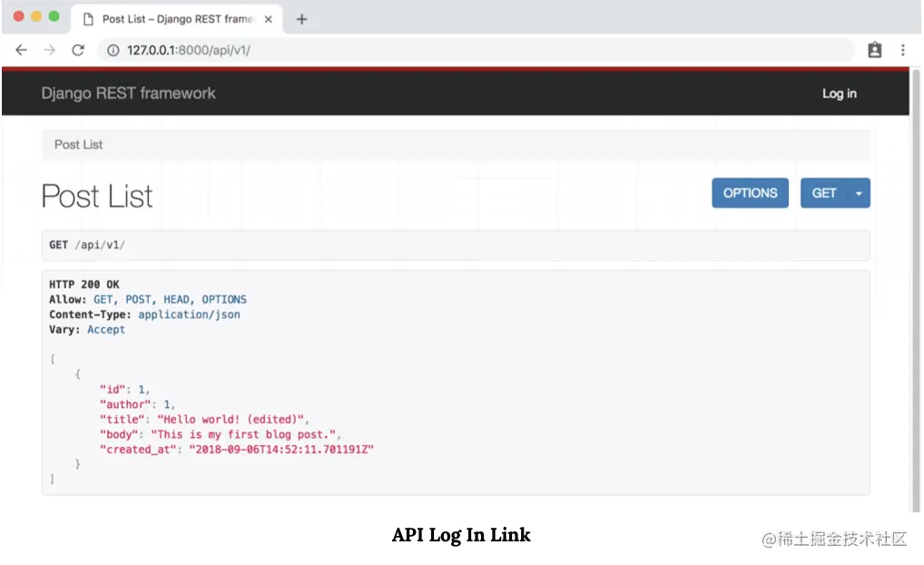Open site info icon beside the URL
The image size is (924, 565).
tap(113, 51)
